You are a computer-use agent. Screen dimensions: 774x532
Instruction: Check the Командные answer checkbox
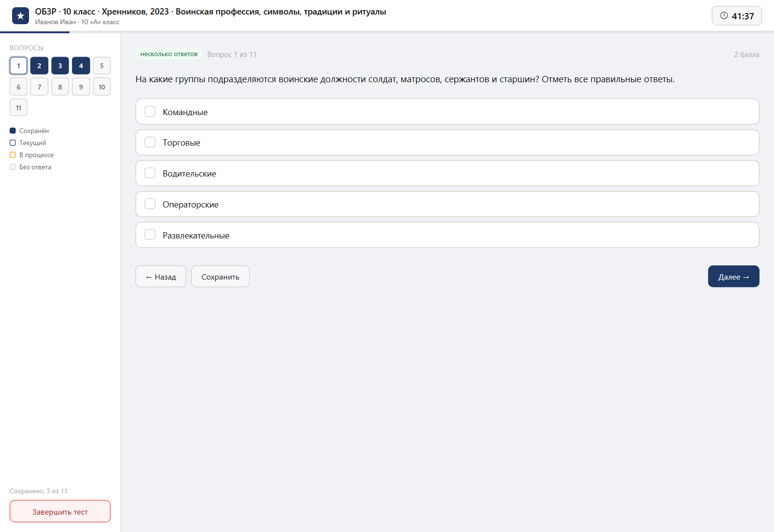pyautogui.click(x=150, y=112)
